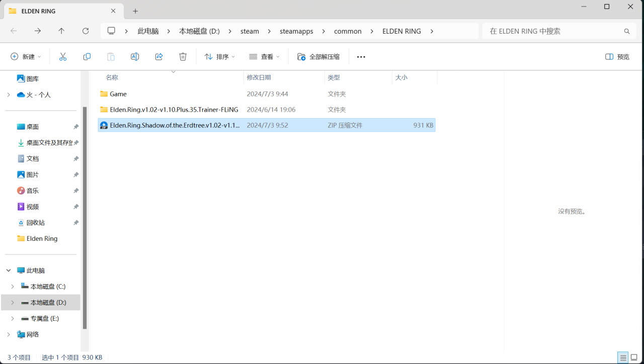The width and height of the screenshot is (644, 364).
Task: Go back with the left arrow
Action: click(14, 31)
